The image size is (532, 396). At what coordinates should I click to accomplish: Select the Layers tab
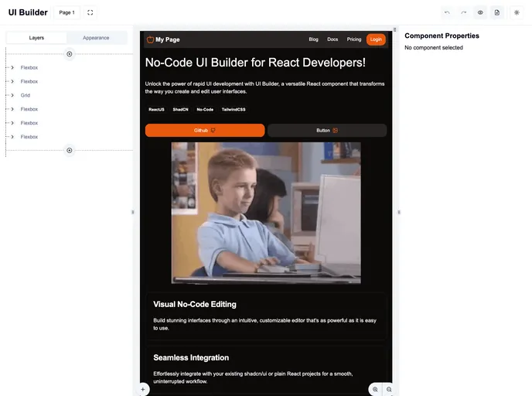(36, 38)
